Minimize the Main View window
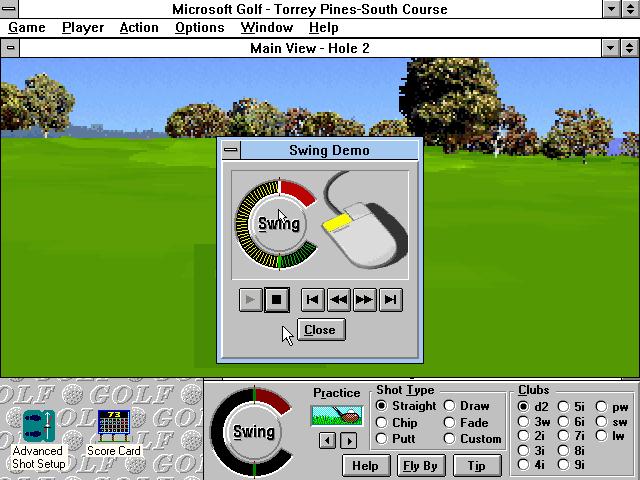Screen dimensions: 640x480 pos(611,48)
